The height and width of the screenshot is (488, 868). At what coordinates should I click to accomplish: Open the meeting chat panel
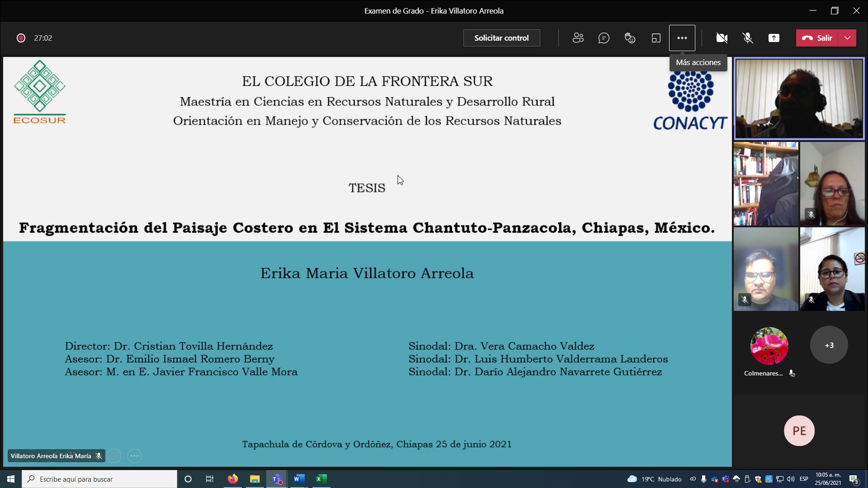coord(604,38)
